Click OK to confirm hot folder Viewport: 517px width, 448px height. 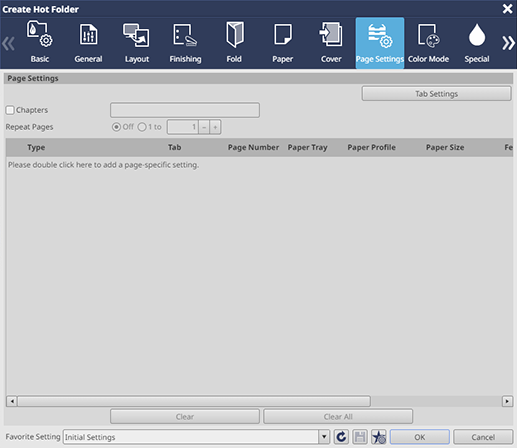coord(420,437)
